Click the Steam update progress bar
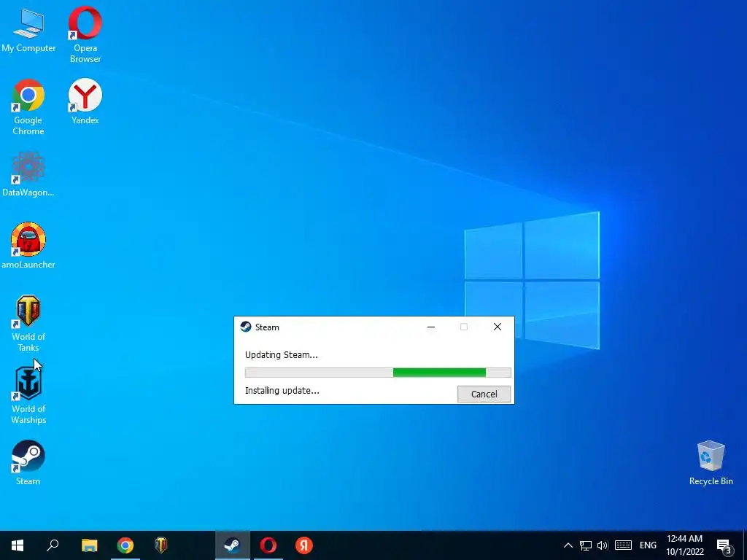 pyautogui.click(x=378, y=373)
